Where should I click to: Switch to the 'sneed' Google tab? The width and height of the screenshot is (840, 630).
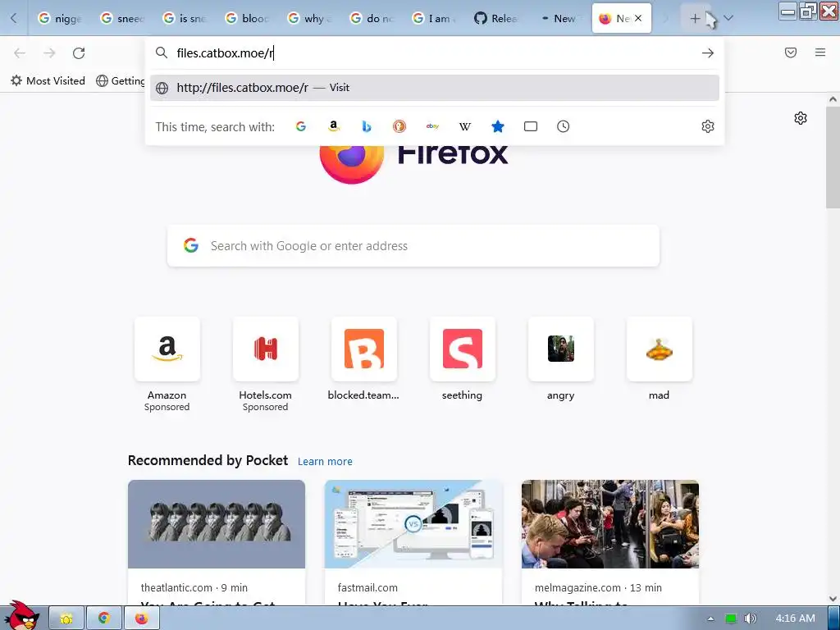[x=123, y=18]
